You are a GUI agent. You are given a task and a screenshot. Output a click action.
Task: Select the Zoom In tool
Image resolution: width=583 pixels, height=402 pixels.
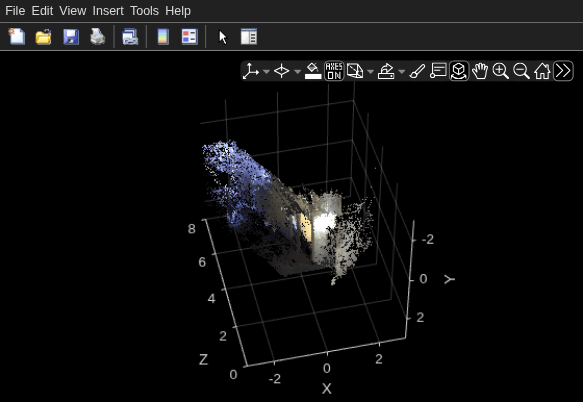500,71
